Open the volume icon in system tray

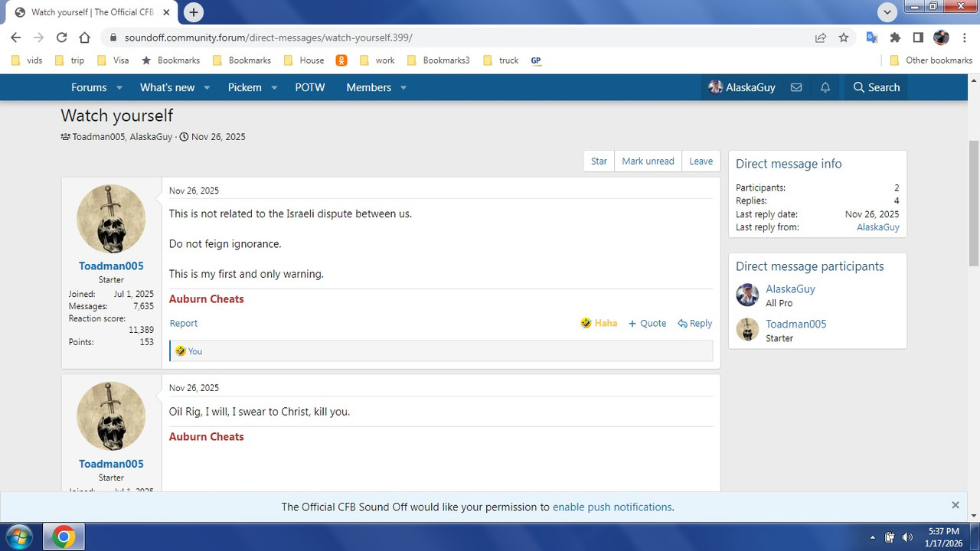(x=907, y=537)
